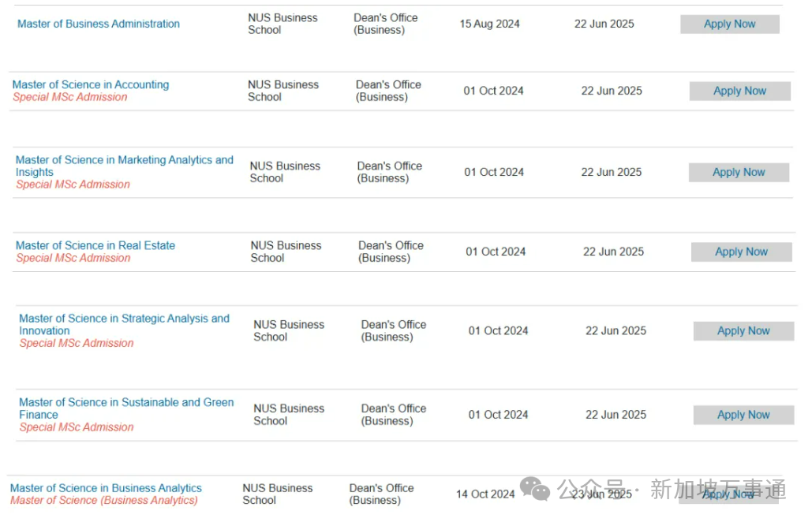Click 22 Jun 2025 in Strategic Analysis row
Image resolution: width=812 pixels, height=522 pixels.
tap(616, 330)
